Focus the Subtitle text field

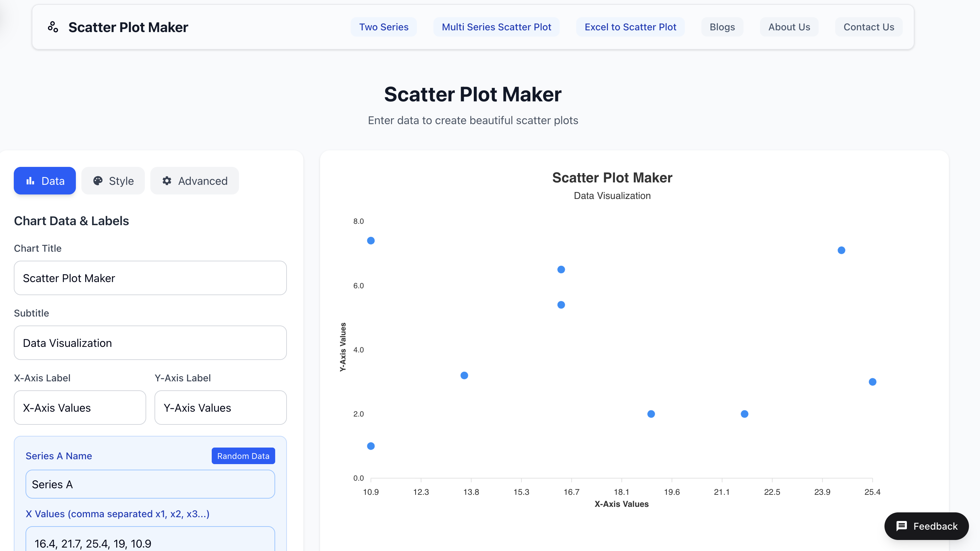pyautogui.click(x=150, y=342)
